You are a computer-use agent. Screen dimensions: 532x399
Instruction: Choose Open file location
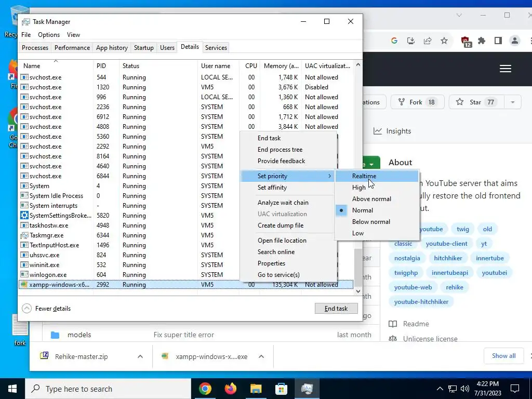(288, 241)
